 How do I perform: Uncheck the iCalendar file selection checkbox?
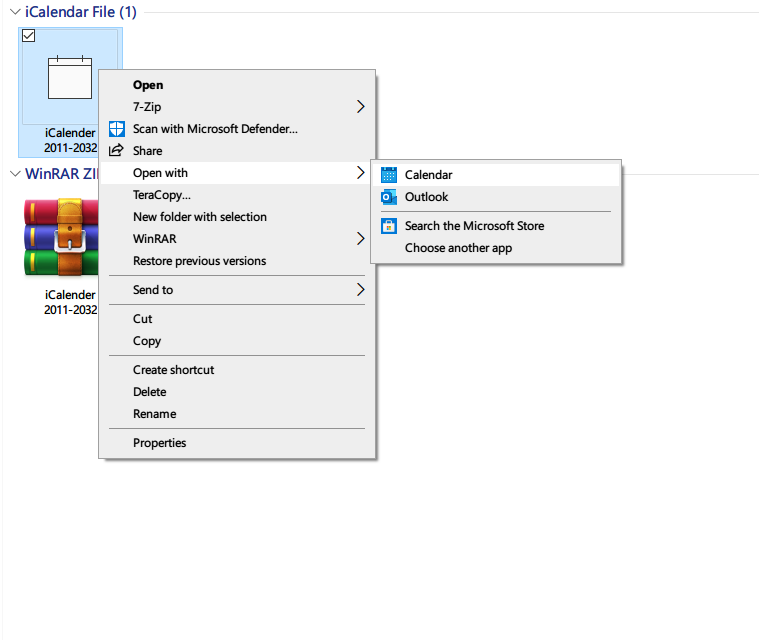tap(28, 36)
